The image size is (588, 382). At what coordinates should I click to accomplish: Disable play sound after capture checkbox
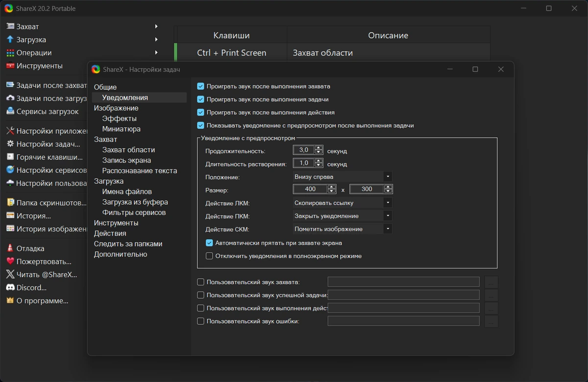tap(200, 86)
